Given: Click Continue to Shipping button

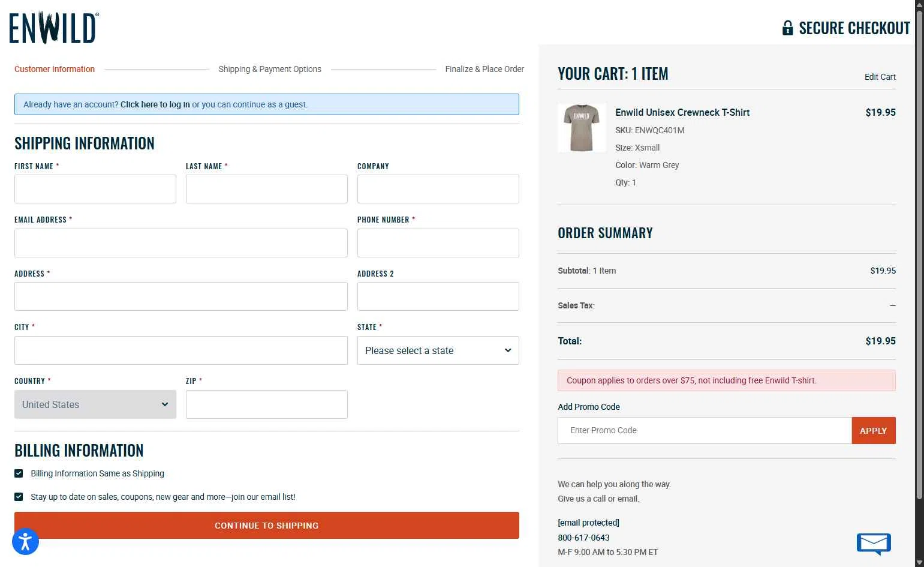Looking at the screenshot, I should point(267,525).
